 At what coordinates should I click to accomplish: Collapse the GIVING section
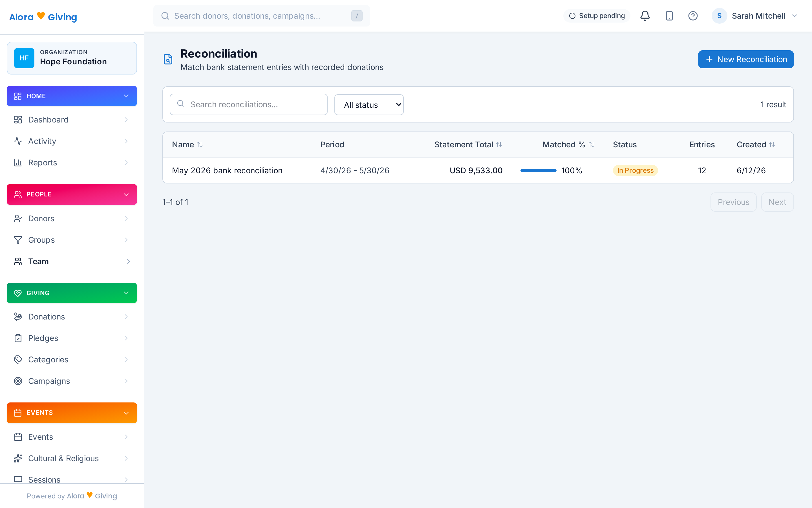click(72, 293)
